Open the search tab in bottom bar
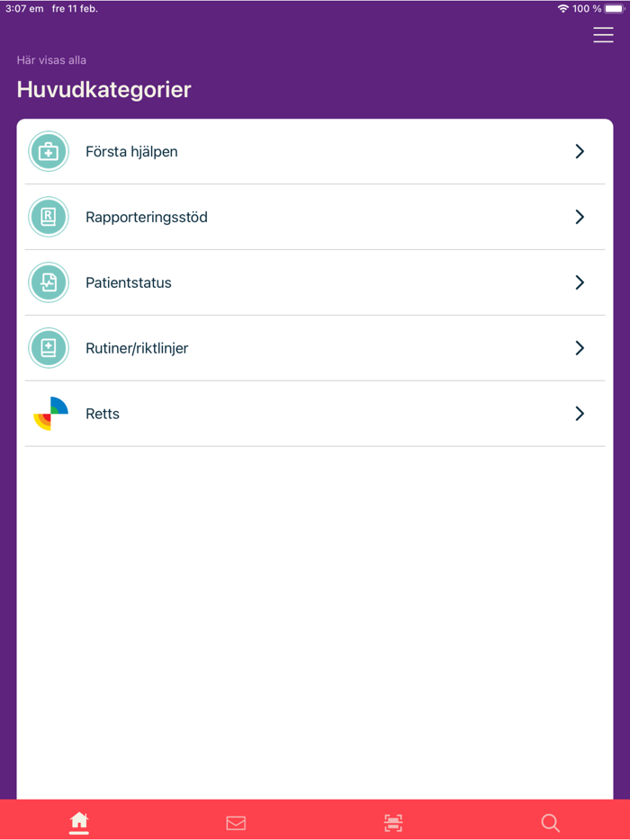 tap(550, 823)
